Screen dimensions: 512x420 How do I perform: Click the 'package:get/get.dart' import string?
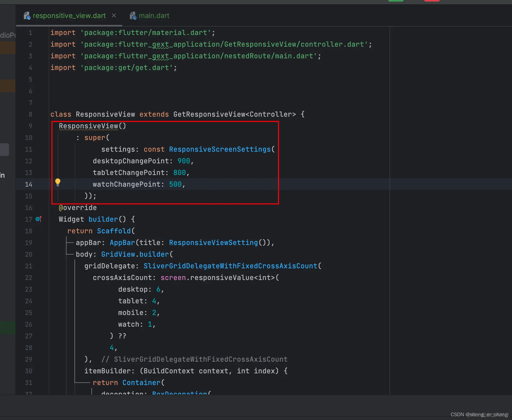[x=127, y=68]
